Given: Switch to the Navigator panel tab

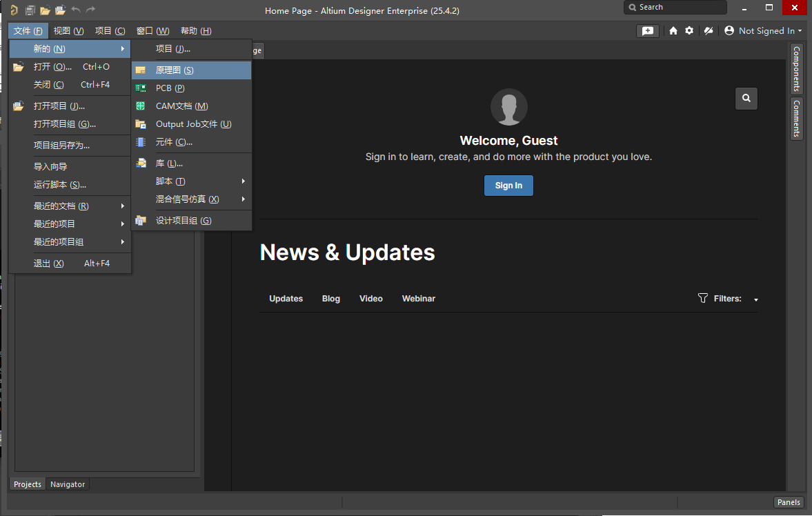Looking at the screenshot, I should tap(68, 484).
